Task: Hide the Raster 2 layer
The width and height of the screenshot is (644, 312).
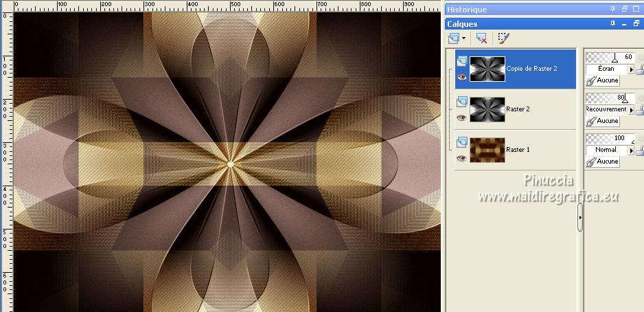Action: point(462,118)
